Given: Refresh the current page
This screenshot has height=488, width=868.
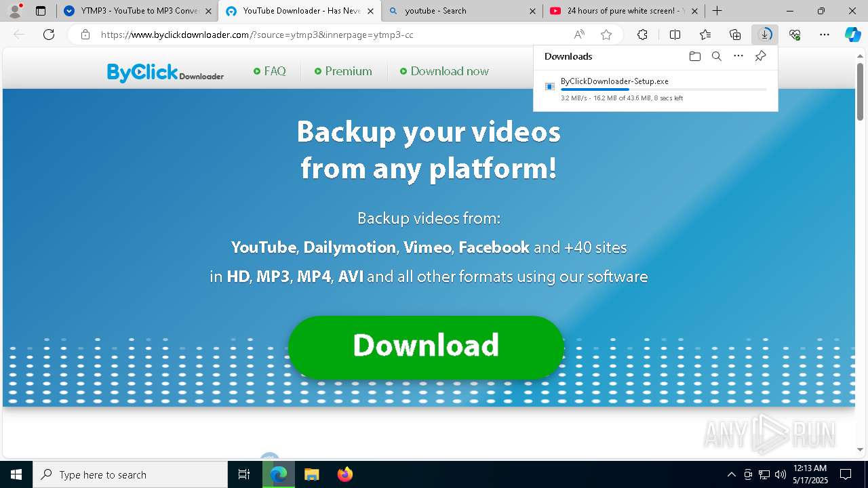Looking at the screenshot, I should click(49, 35).
